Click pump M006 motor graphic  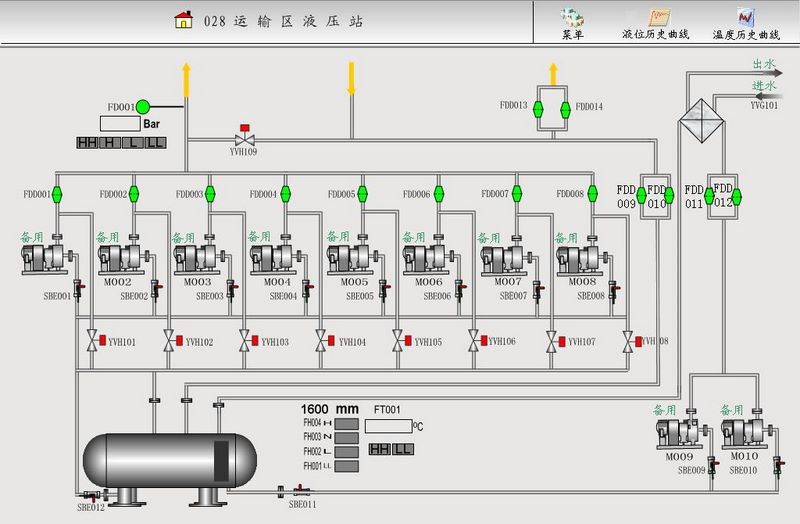(x=426, y=258)
